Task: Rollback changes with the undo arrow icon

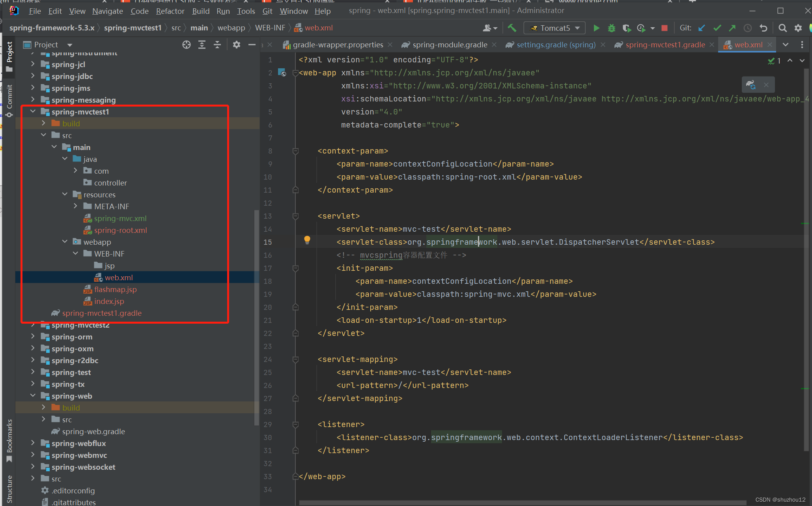Action: 763,28
